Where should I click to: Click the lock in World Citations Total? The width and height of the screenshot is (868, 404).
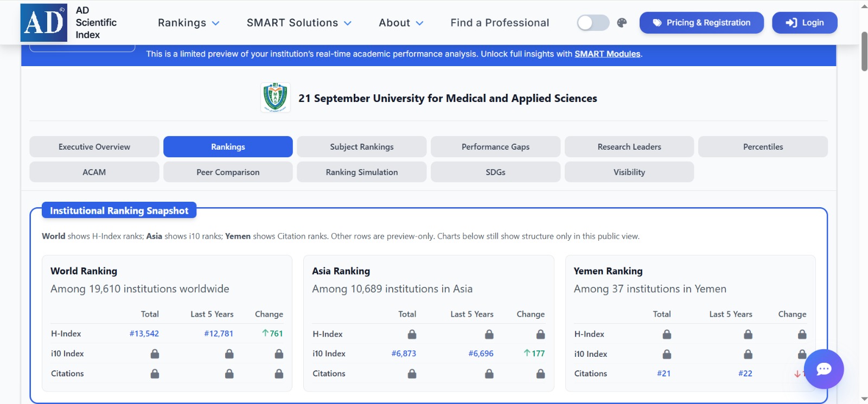click(x=155, y=374)
